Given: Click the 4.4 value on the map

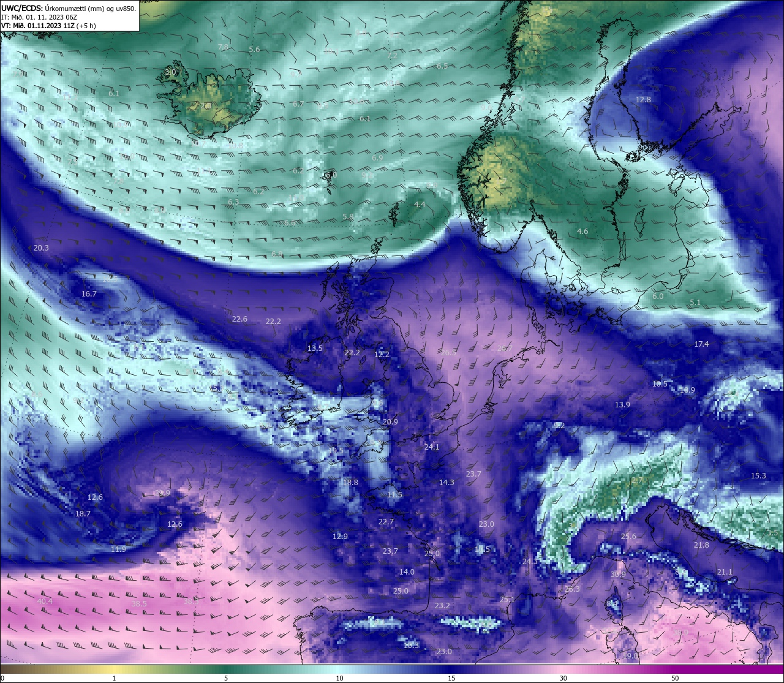Looking at the screenshot, I should pyautogui.click(x=420, y=205).
